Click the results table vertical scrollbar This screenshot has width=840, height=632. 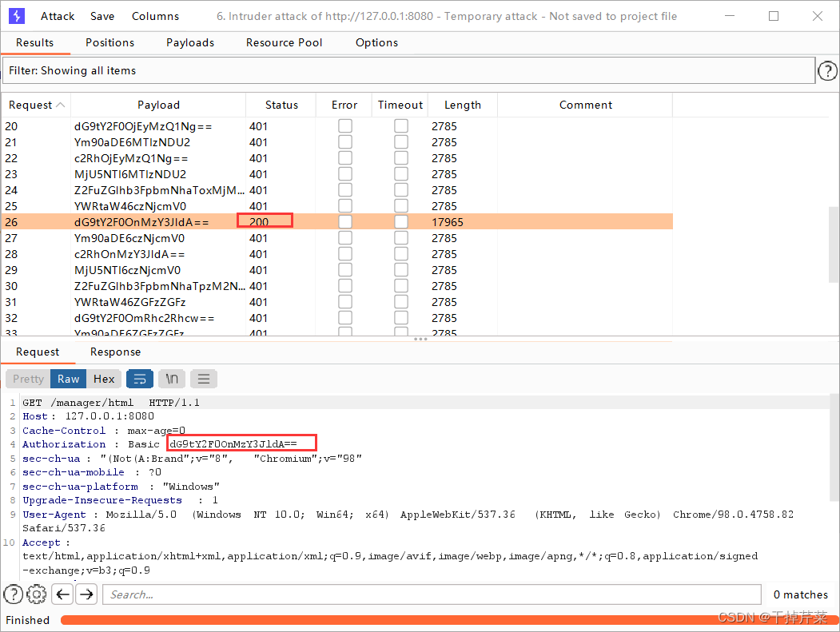point(834,244)
